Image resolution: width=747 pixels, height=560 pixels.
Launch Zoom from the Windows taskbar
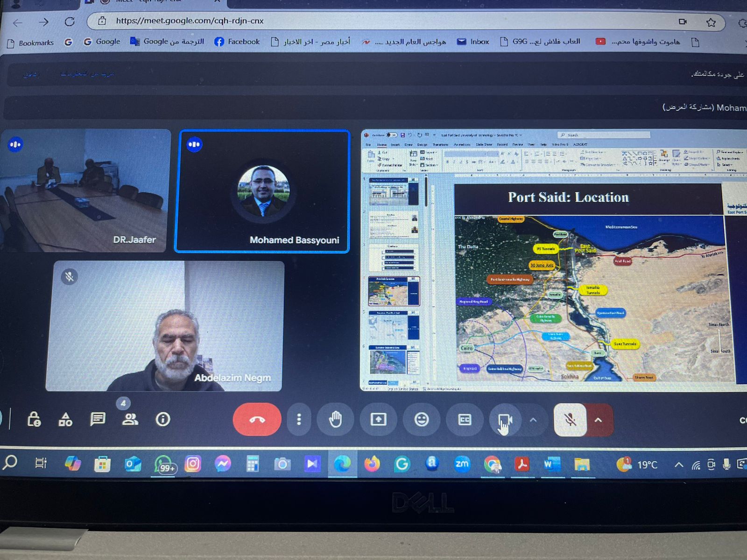(x=462, y=464)
